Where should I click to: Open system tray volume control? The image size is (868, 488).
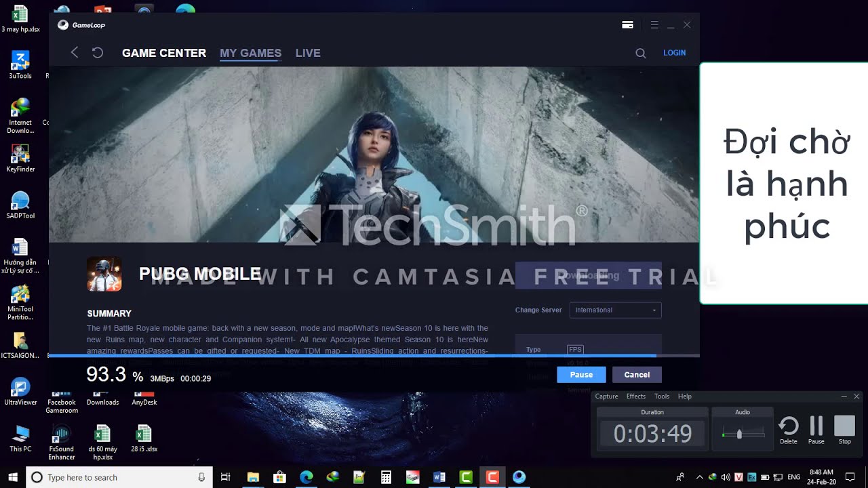click(x=726, y=477)
